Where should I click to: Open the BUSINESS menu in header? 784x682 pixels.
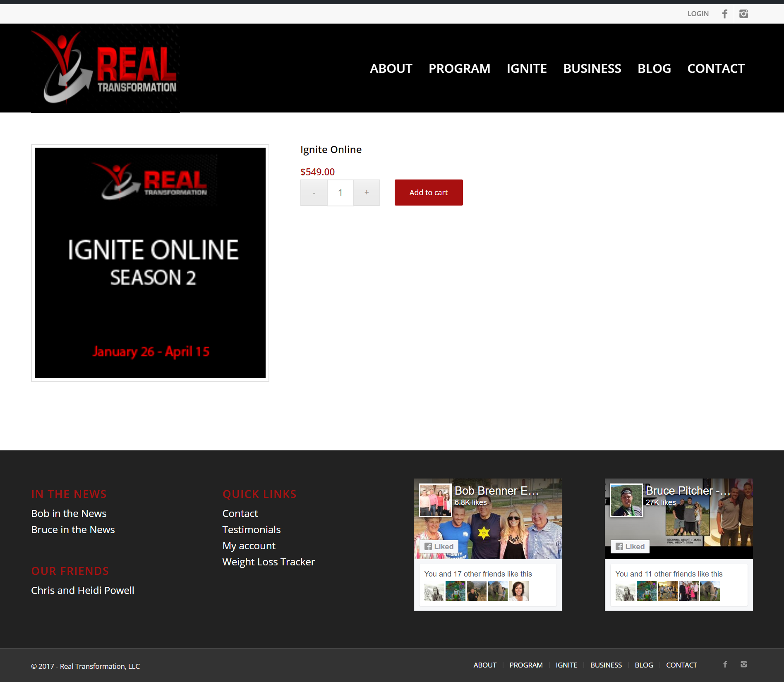pyautogui.click(x=592, y=68)
